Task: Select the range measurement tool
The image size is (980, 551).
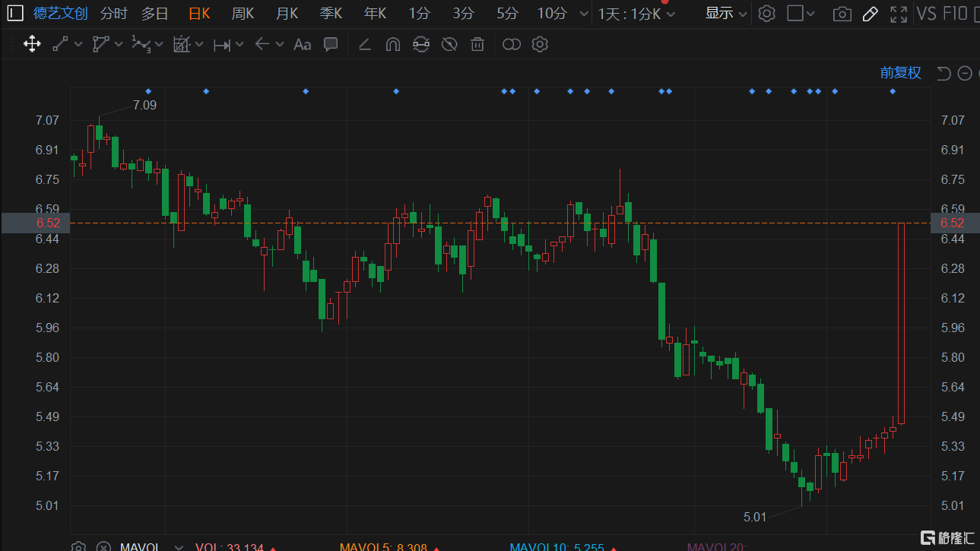Action: [222, 45]
